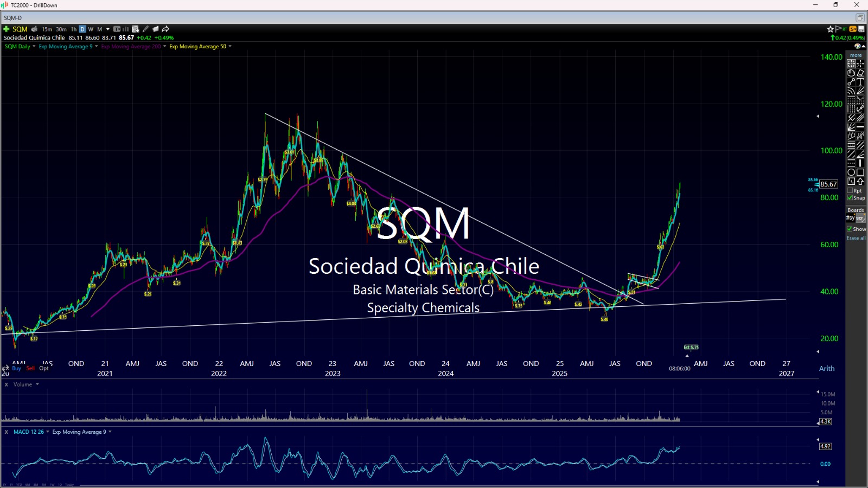
Task: Expand the MACD 12 26 indicator dropdown
Action: click(48, 432)
